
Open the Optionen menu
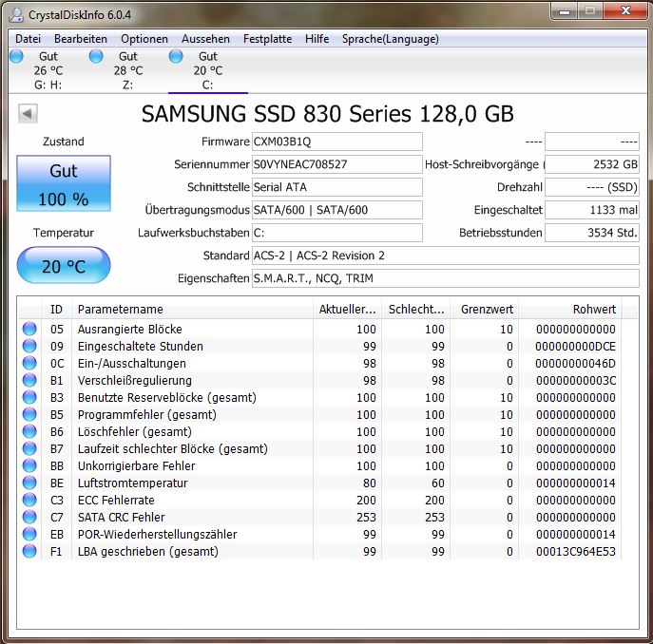point(144,39)
